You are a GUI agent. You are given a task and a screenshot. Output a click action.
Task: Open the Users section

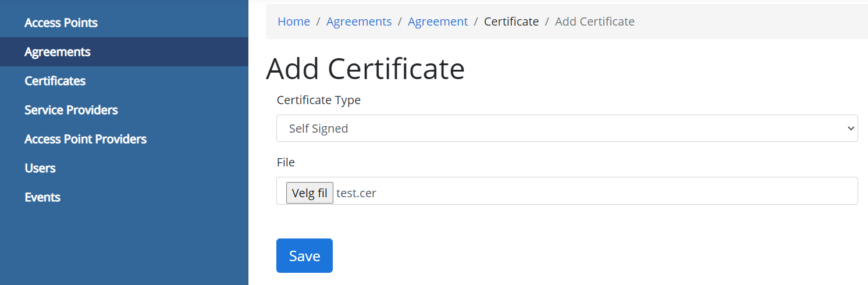(x=40, y=168)
